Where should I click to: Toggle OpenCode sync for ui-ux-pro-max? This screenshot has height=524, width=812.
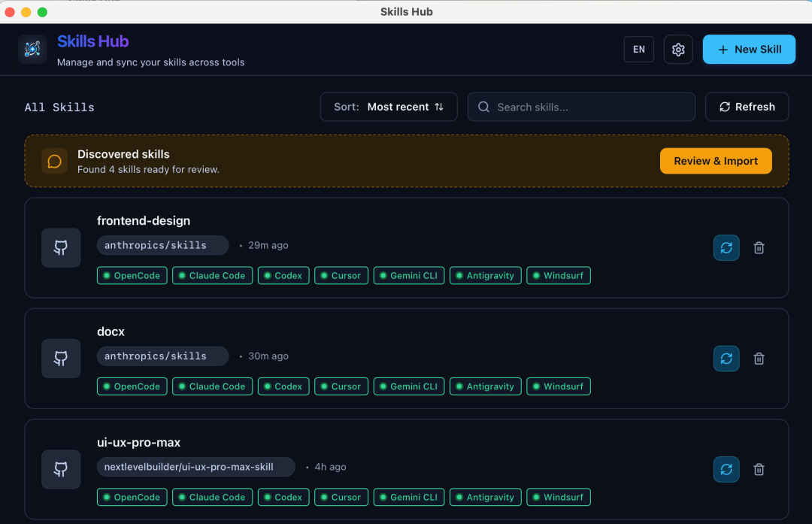(132, 497)
